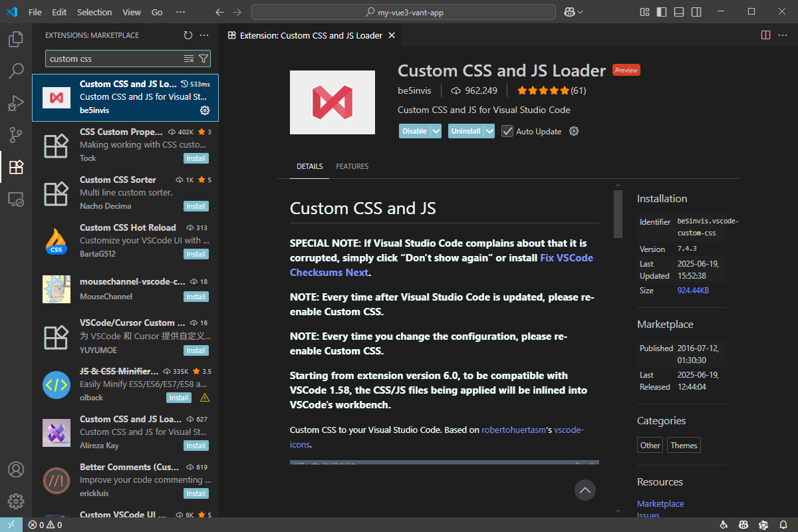This screenshot has height=532, width=798.
Task: Open the Edit menu
Action: [59, 12]
